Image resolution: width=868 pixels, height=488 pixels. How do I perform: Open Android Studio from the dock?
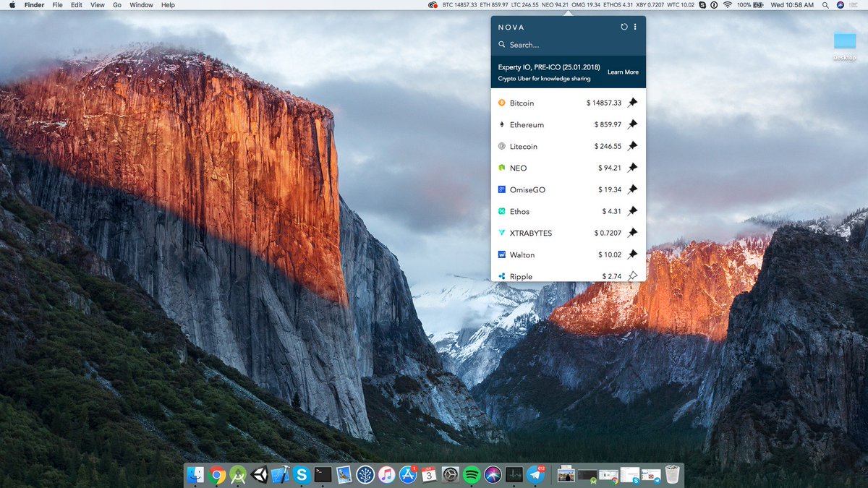coord(237,474)
